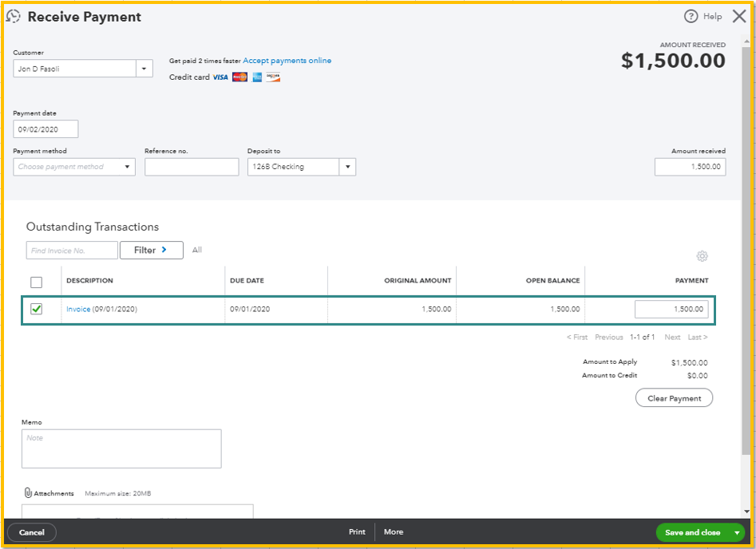Click the Clear Payment button

[674, 398]
